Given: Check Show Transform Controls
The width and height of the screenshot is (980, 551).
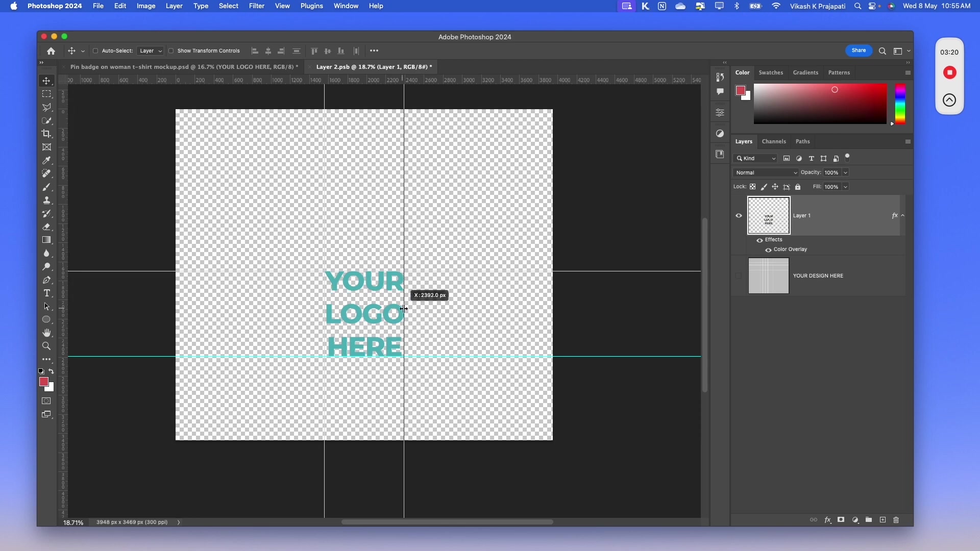Looking at the screenshot, I should click(171, 51).
